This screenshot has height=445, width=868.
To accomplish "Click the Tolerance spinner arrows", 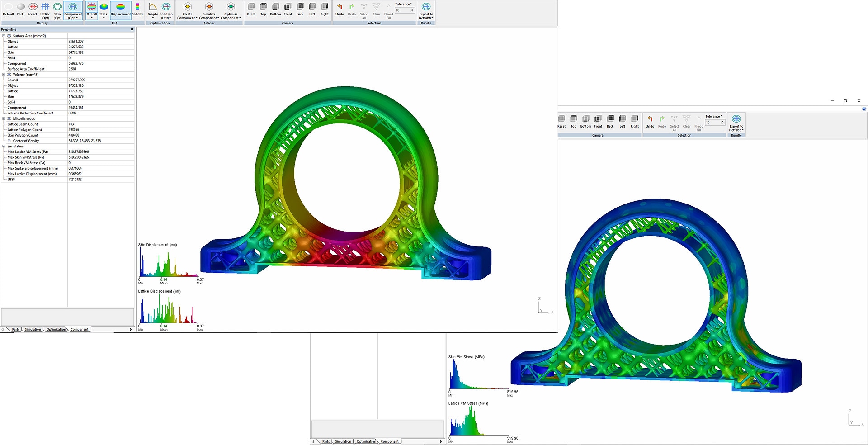I will click(412, 10).
